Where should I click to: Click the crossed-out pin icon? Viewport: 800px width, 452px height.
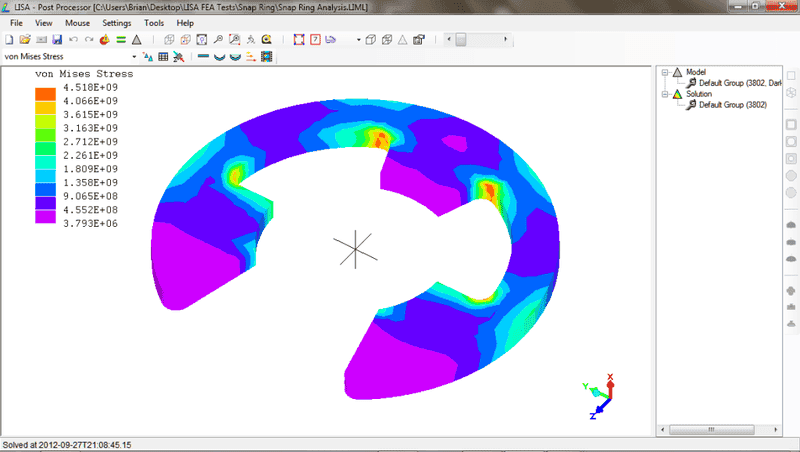pos(179,57)
